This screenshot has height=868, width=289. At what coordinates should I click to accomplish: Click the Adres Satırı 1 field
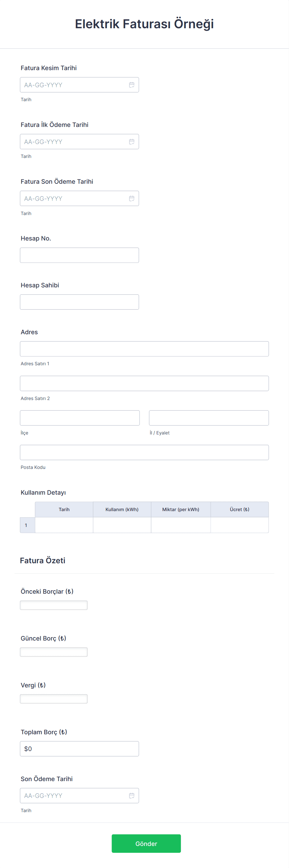coord(144,349)
